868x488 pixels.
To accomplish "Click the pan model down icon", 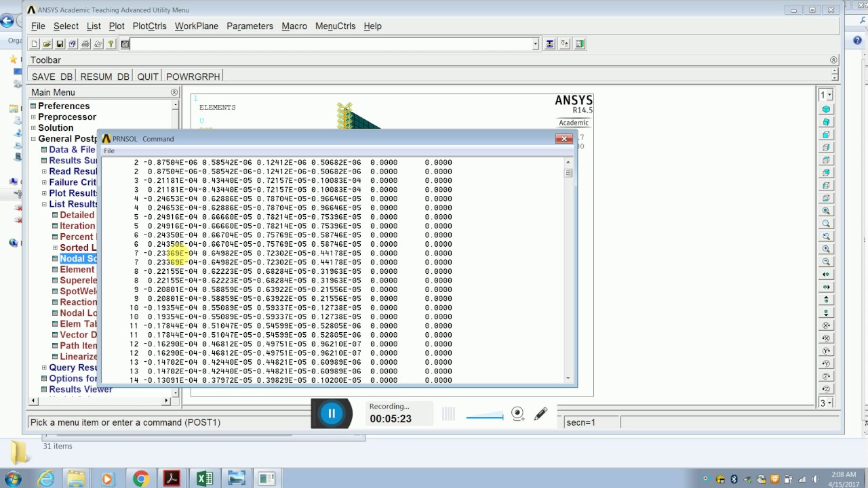I will pos(826,312).
